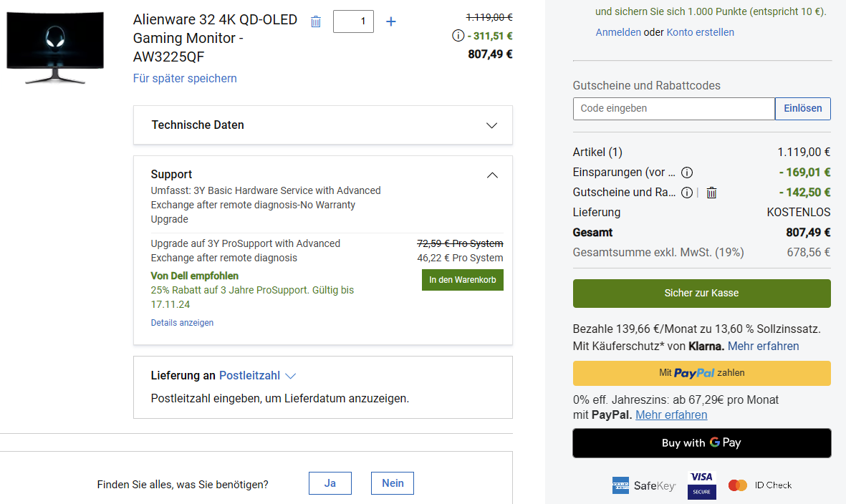This screenshot has height=504, width=846.
Task: Expand the Technische Daten section
Action: click(322, 125)
